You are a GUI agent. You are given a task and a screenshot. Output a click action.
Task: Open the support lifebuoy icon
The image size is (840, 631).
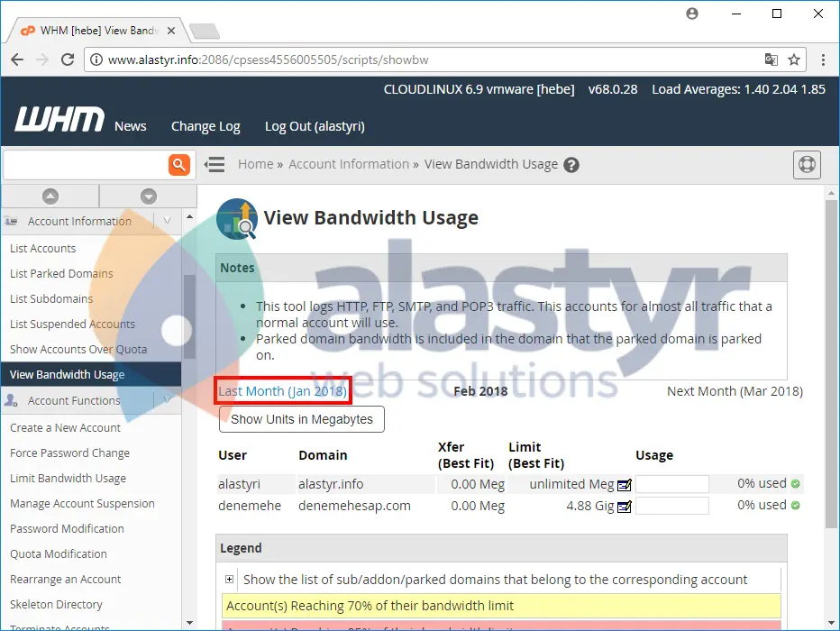(807, 164)
